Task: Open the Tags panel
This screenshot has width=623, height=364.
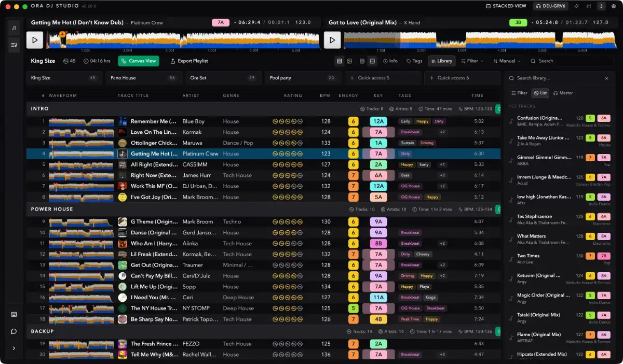Action: tap(414, 61)
